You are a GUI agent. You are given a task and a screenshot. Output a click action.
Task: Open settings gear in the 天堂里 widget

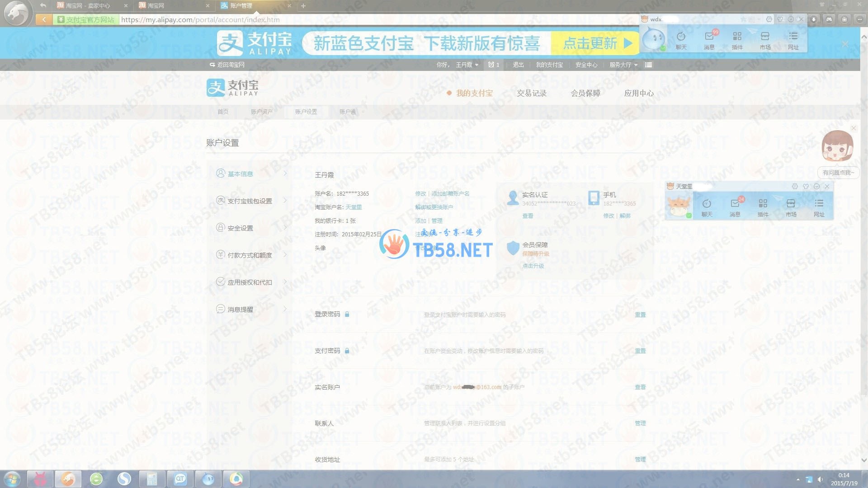795,186
